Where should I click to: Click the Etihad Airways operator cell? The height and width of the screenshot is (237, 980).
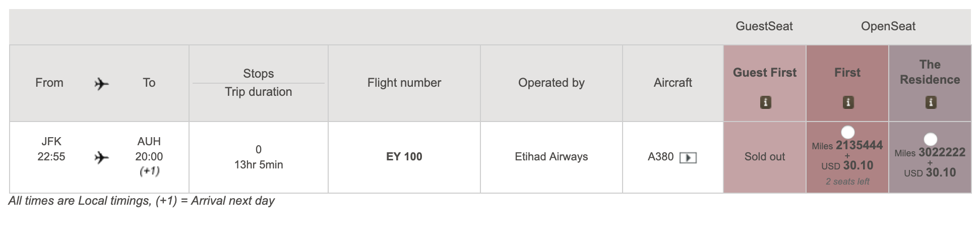coord(552,157)
